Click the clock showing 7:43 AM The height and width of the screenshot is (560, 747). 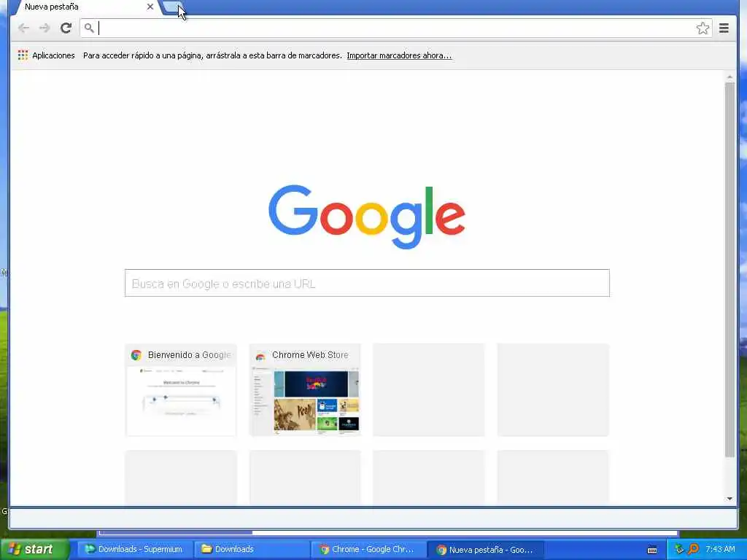pyautogui.click(x=720, y=549)
